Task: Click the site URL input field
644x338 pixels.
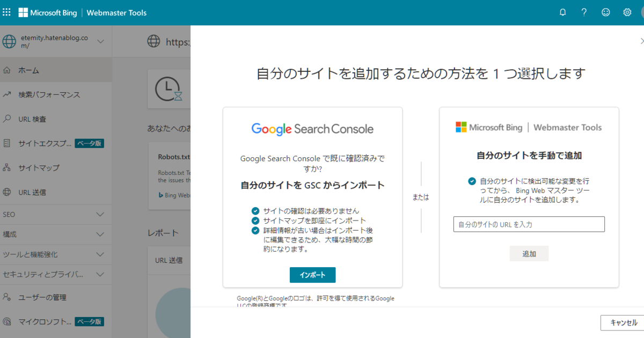Action: click(529, 224)
